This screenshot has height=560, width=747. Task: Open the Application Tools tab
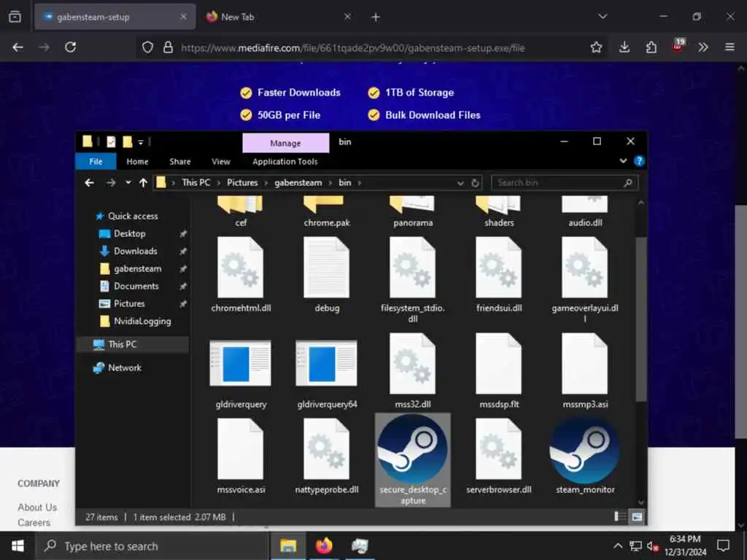285,161
